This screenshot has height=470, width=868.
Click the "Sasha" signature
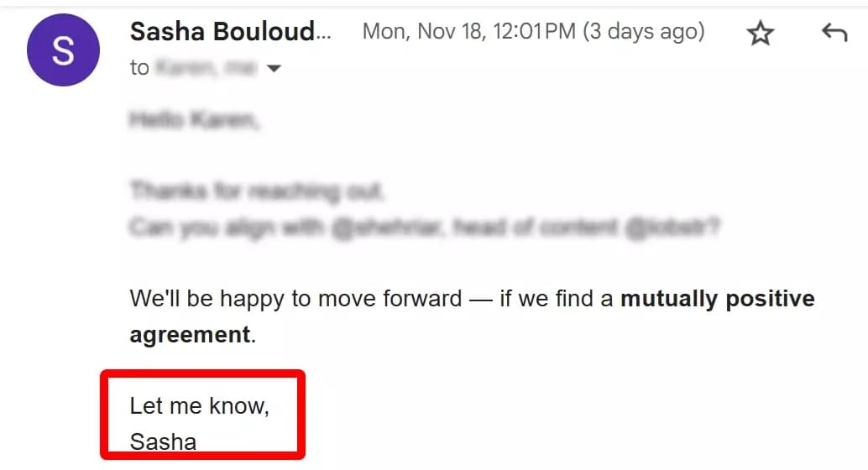(163, 441)
